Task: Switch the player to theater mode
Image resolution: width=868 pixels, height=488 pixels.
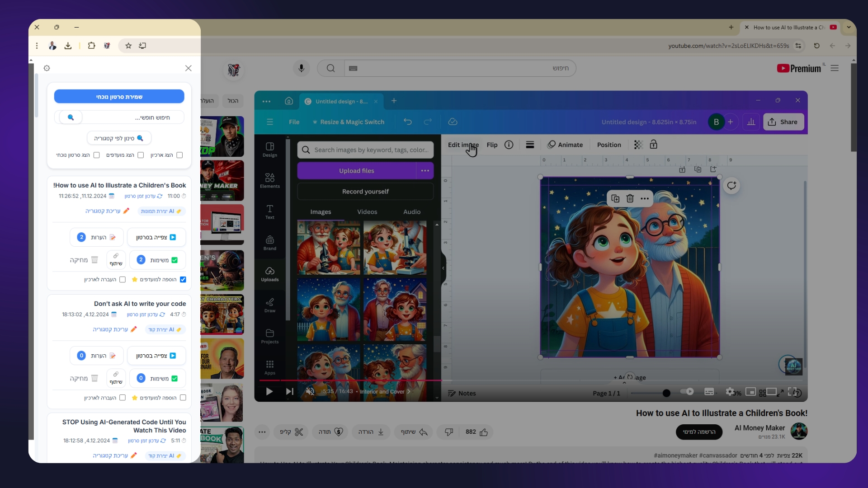Action: (771, 392)
